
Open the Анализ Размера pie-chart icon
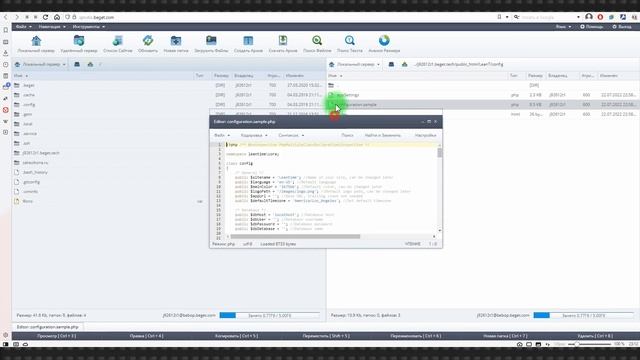point(384,41)
